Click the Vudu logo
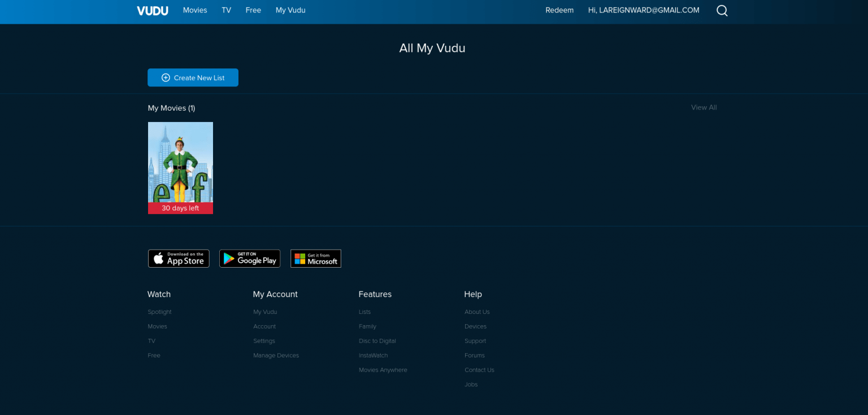 coord(152,10)
